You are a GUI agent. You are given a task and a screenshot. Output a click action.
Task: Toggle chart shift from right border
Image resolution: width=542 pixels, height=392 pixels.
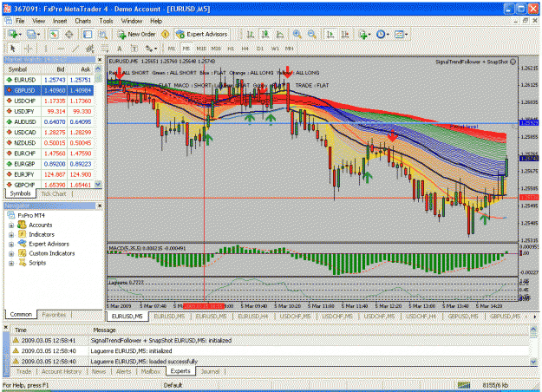click(345, 34)
